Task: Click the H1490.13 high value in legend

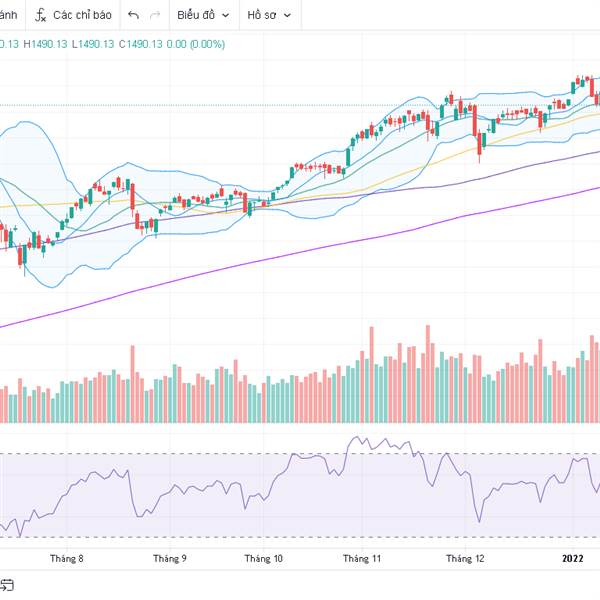Action: click(45, 44)
